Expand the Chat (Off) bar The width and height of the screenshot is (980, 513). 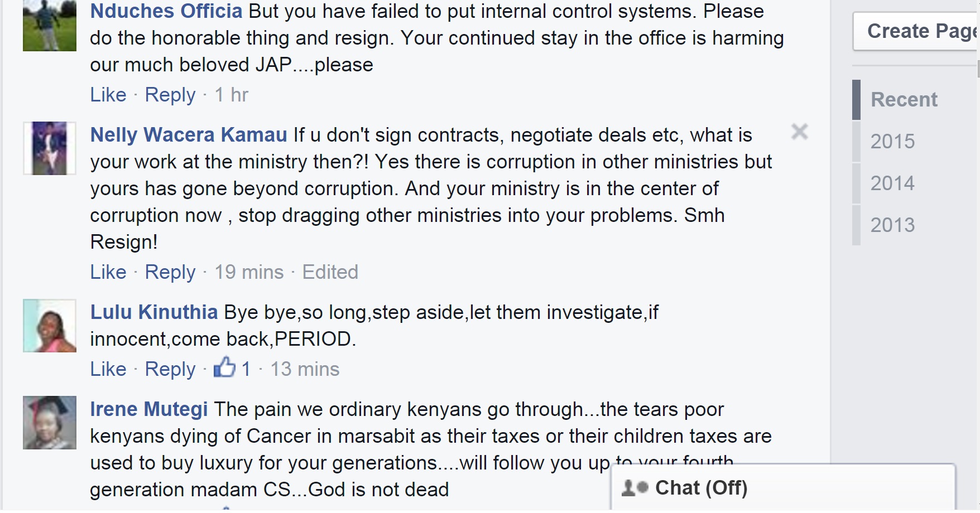coord(781,488)
